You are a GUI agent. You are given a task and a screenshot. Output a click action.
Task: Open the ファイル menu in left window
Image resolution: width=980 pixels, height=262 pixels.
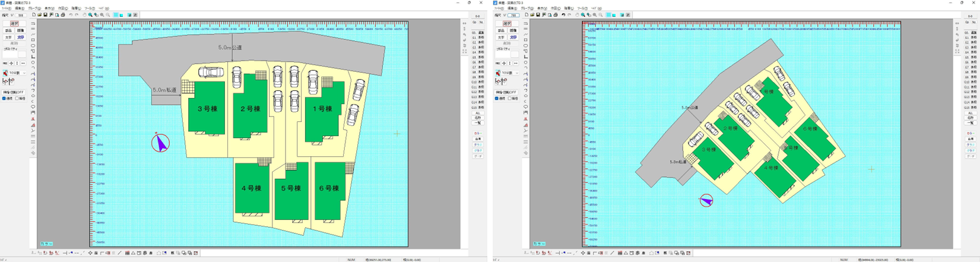6,8
